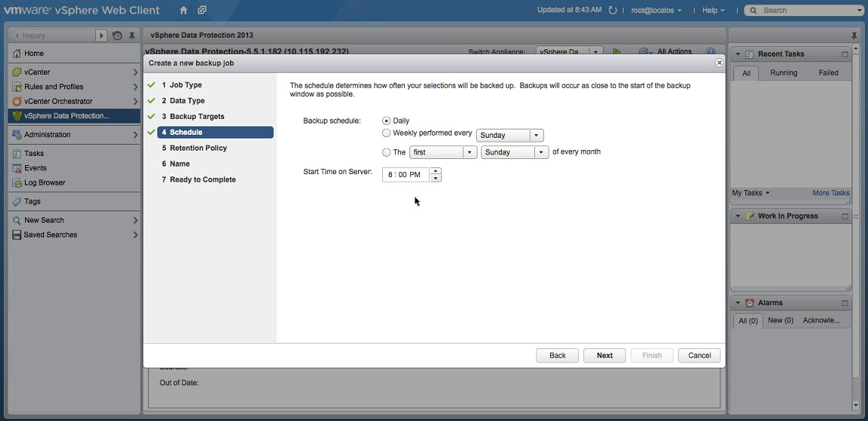This screenshot has height=421, width=868.
Task: Select vSphere Data Protection in navigator
Action: tap(74, 116)
